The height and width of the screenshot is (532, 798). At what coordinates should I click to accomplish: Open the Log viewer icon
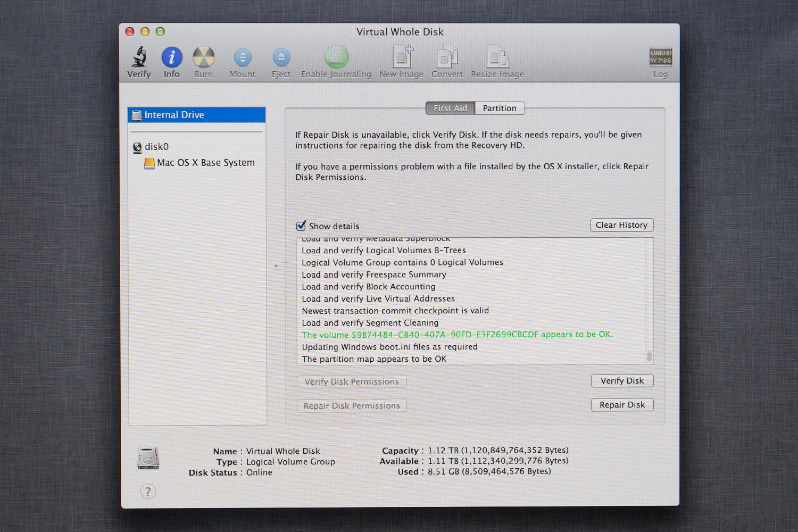point(660,57)
